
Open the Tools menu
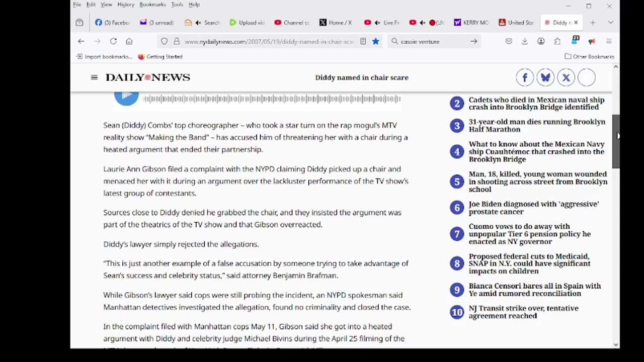(x=177, y=5)
